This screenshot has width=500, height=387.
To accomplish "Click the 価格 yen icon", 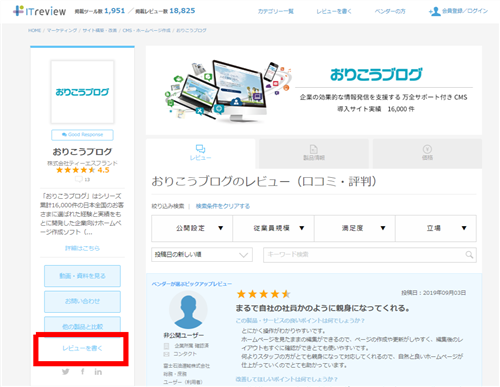I will 427,149.
